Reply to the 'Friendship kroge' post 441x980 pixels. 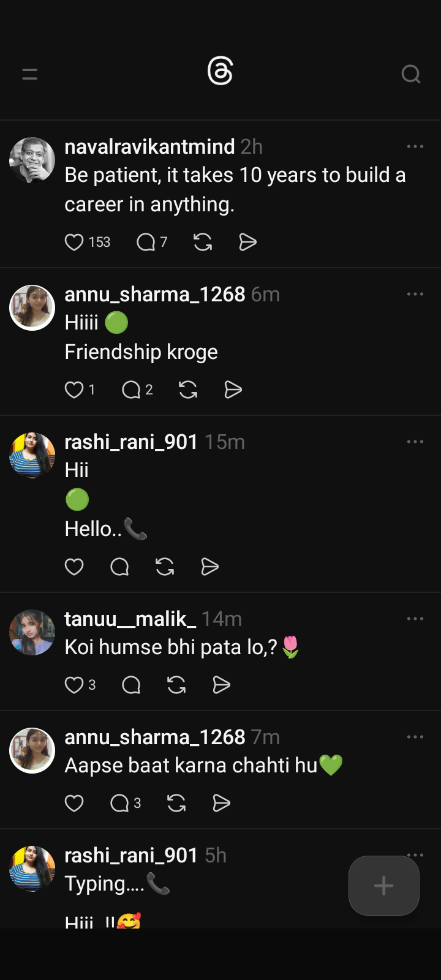(x=131, y=390)
